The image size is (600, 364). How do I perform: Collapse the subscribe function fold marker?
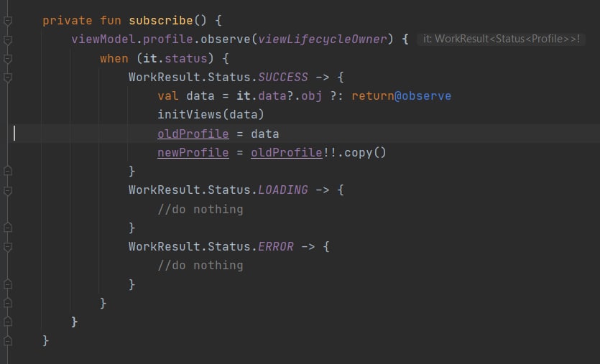(8, 21)
